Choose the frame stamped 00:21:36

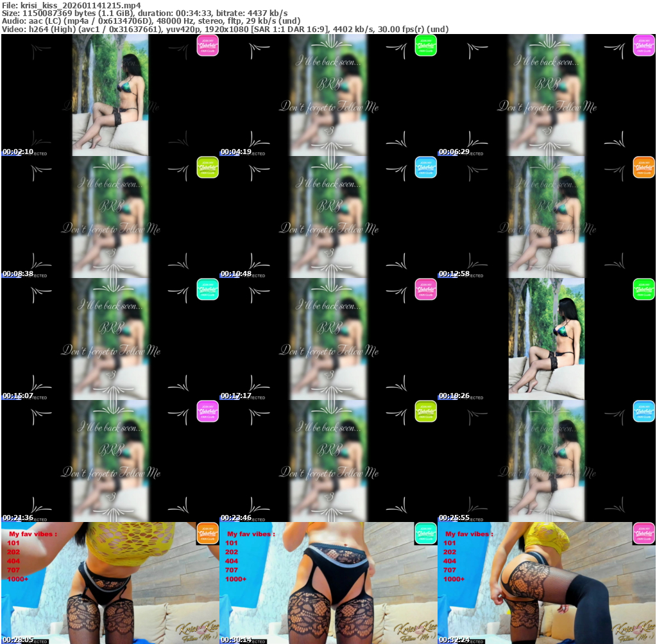point(110,461)
